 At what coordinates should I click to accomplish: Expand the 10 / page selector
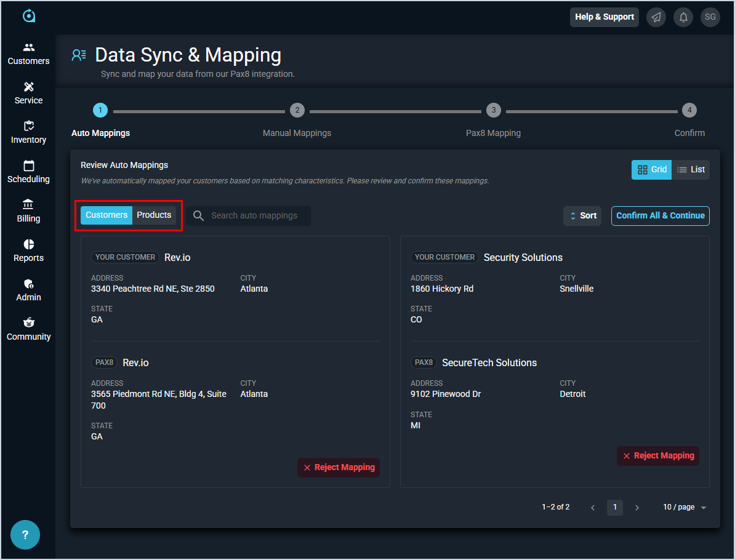[x=685, y=507]
